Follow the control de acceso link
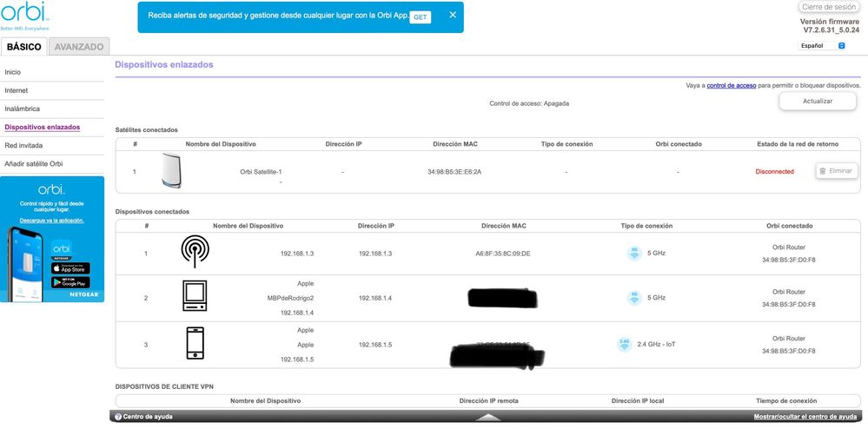Image resolution: width=868 pixels, height=435 pixels. pyautogui.click(x=732, y=86)
